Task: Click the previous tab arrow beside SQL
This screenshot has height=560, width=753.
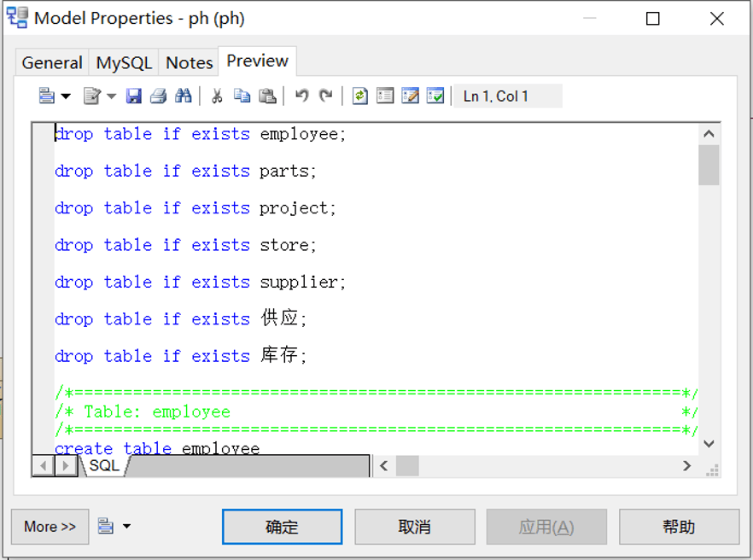Action: (44, 466)
